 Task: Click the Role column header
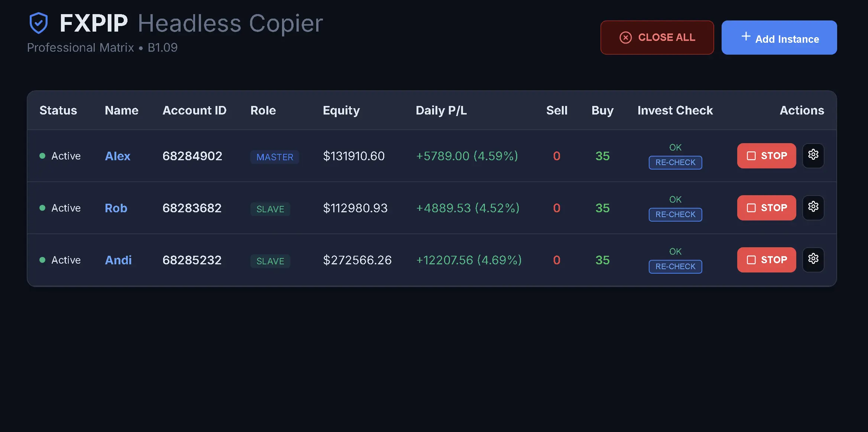tap(263, 110)
